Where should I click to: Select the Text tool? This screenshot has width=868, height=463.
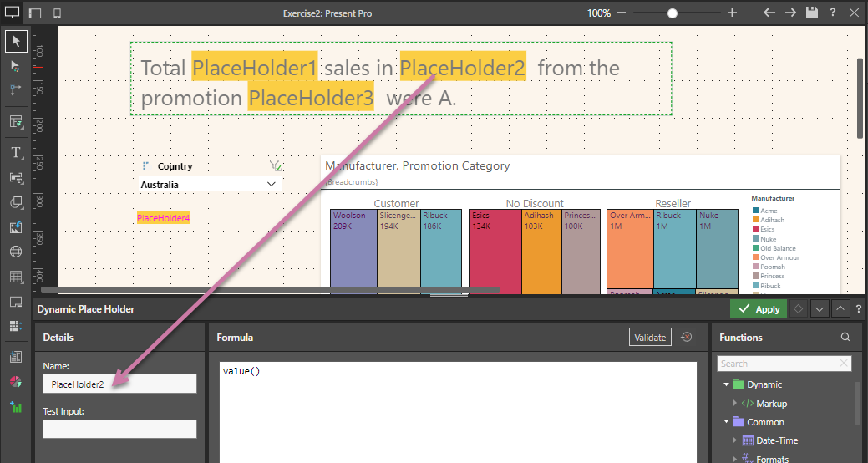pyautogui.click(x=16, y=153)
